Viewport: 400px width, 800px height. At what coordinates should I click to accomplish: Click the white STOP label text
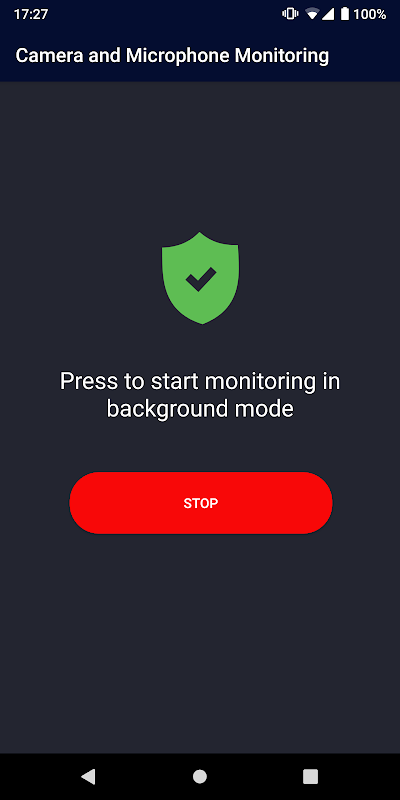point(201,504)
